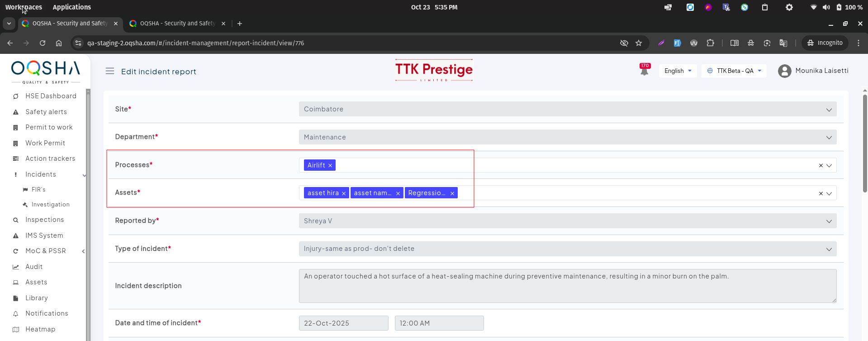
Task: Reload the page in the browser
Action: pos(43,43)
